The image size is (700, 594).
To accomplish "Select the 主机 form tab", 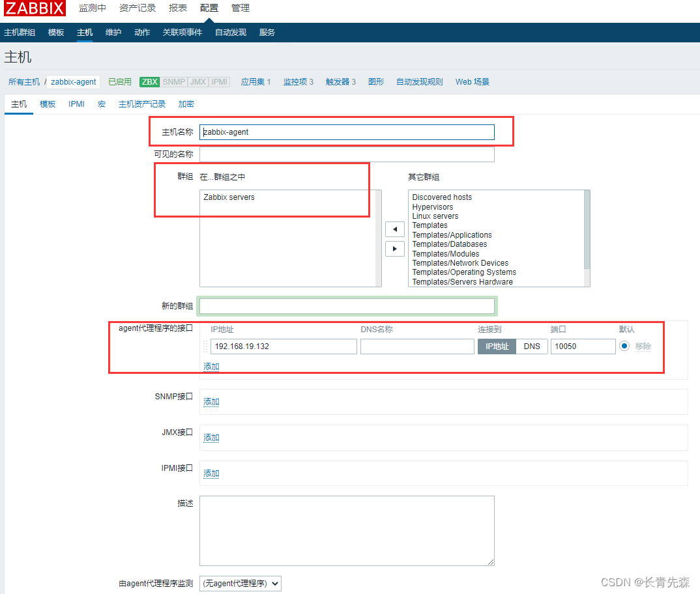I will pos(19,104).
